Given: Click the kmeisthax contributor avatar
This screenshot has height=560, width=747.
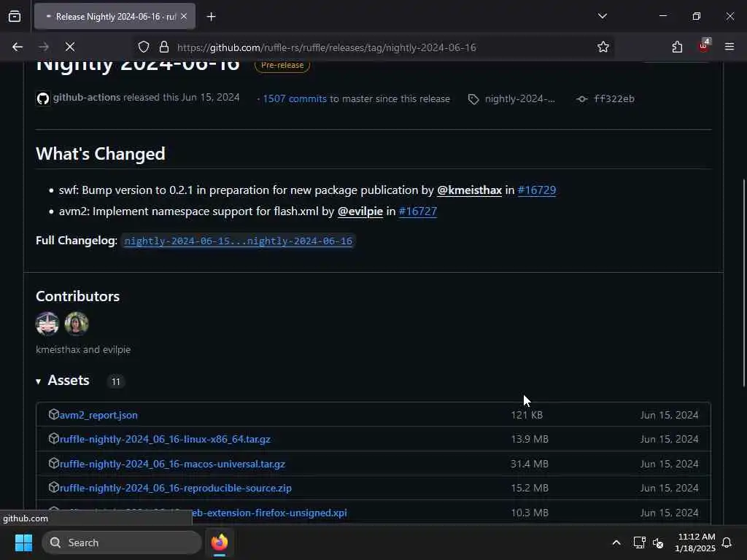Looking at the screenshot, I should click(x=47, y=324).
